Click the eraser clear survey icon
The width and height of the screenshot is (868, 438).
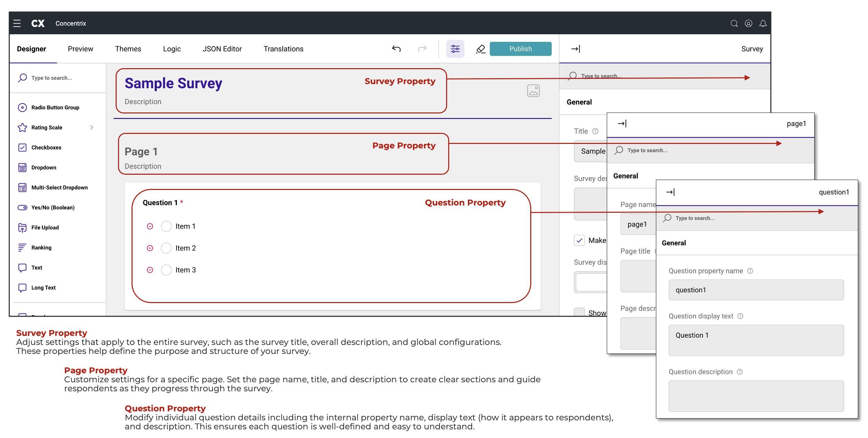[480, 49]
